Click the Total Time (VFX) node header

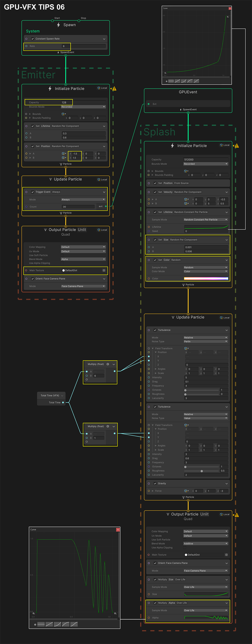[x=50, y=395]
